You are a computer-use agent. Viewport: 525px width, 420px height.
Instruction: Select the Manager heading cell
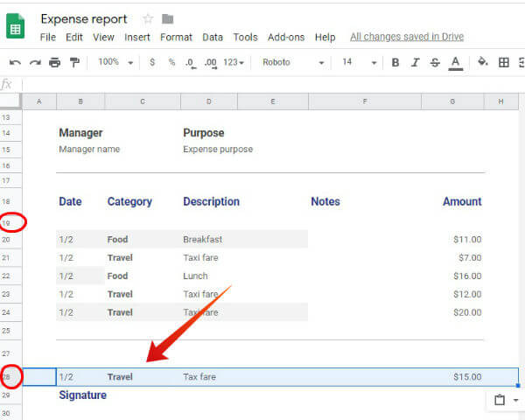coord(80,133)
